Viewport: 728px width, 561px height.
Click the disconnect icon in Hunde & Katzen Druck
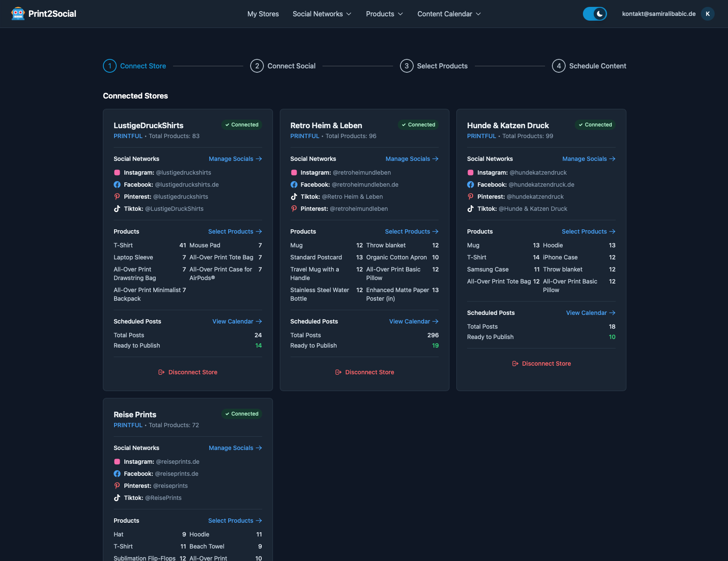[515, 364]
